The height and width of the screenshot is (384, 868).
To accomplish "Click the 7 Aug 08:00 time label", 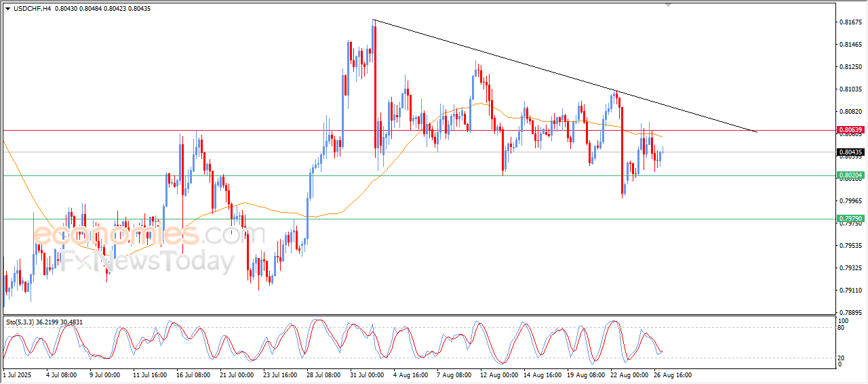I will pyautogui.click(x=454, y=375).
